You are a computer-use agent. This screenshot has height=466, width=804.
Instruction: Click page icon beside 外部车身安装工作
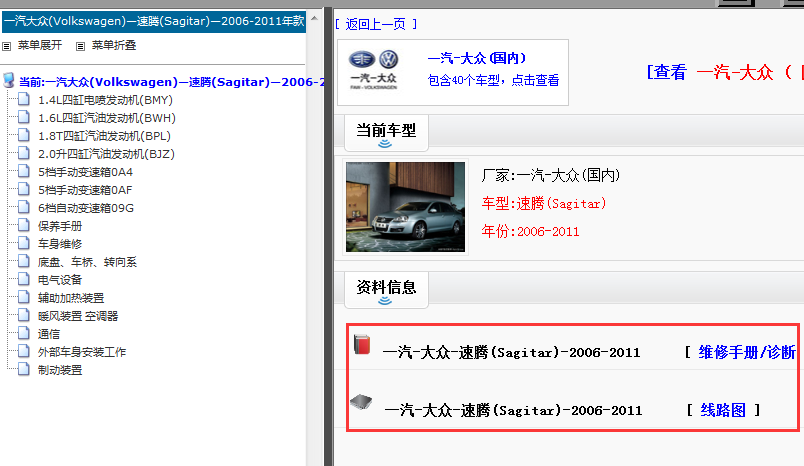pyautogui.click(x=24, y=351)
